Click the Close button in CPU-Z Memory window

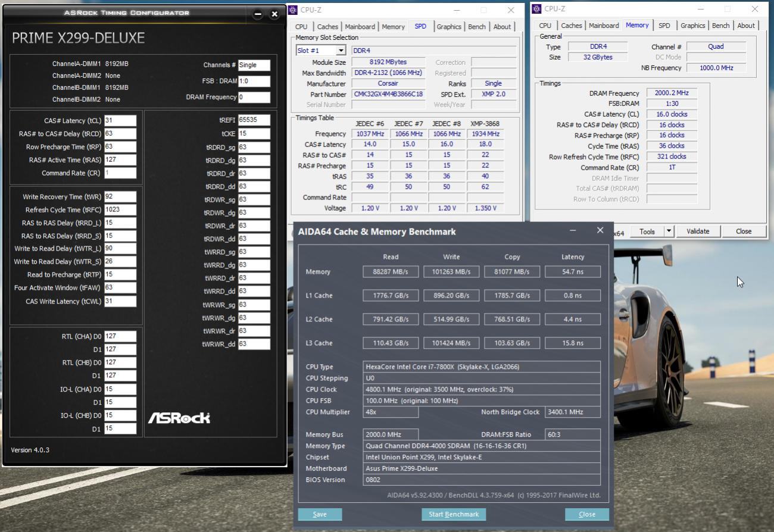coord(744,231)
